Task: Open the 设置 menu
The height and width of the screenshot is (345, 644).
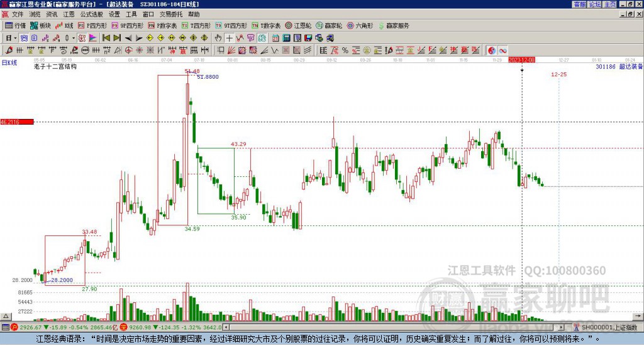Action: pyautogui.click(x=114, y=14)
